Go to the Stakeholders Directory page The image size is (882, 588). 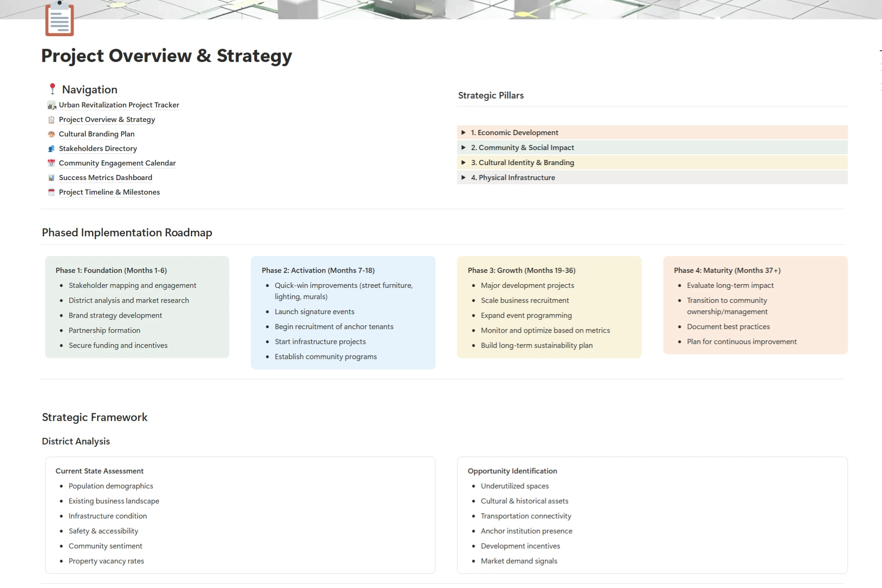tap(98, 149)
